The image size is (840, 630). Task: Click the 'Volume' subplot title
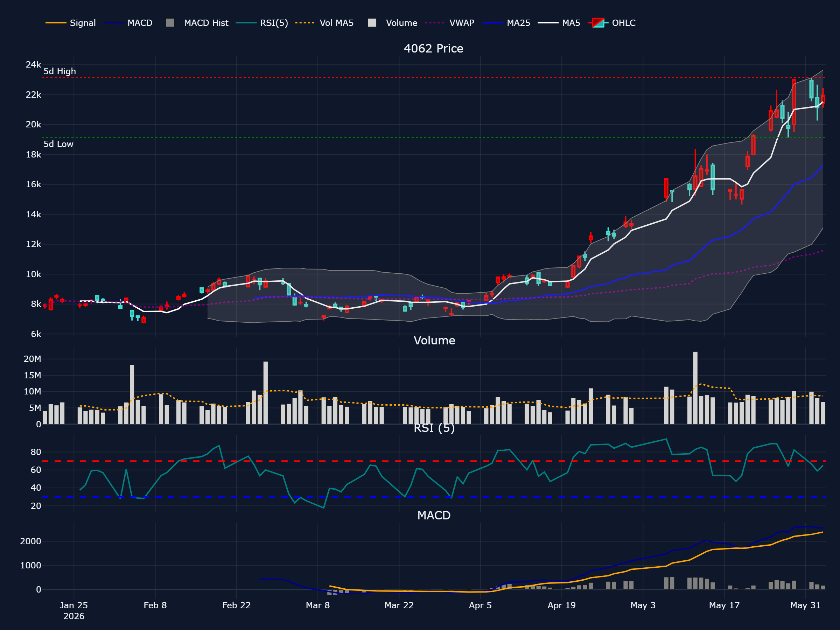[x=434, y=340]
